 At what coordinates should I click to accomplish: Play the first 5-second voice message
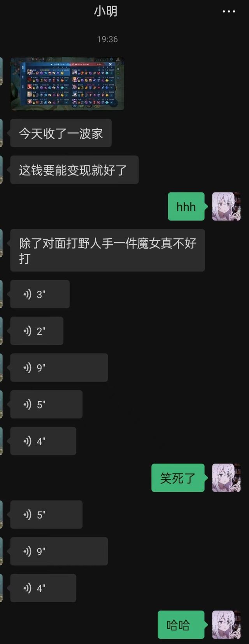click(46, 404)
